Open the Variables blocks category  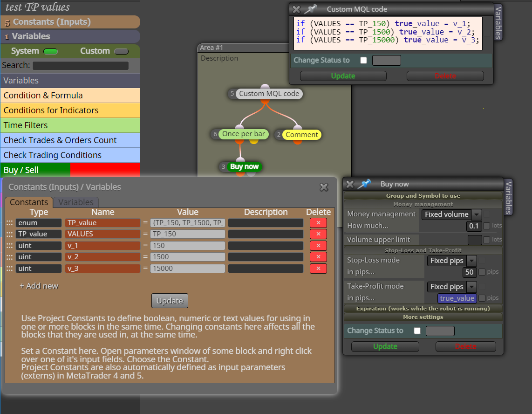point(70,81)
